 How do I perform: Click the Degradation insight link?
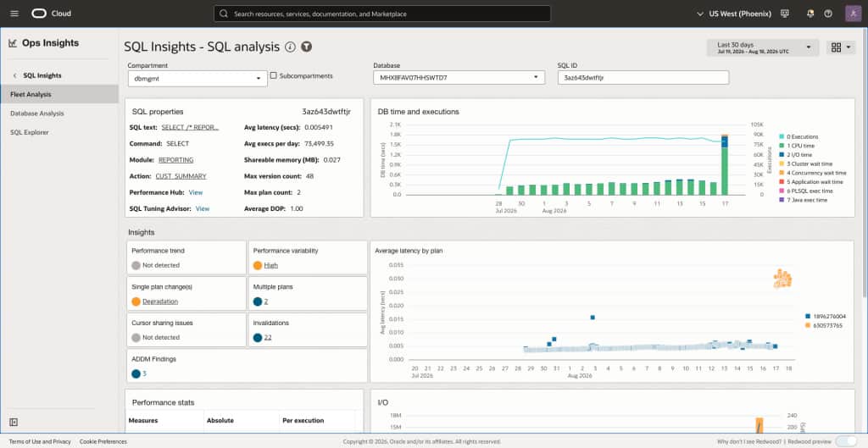[160, 301]
